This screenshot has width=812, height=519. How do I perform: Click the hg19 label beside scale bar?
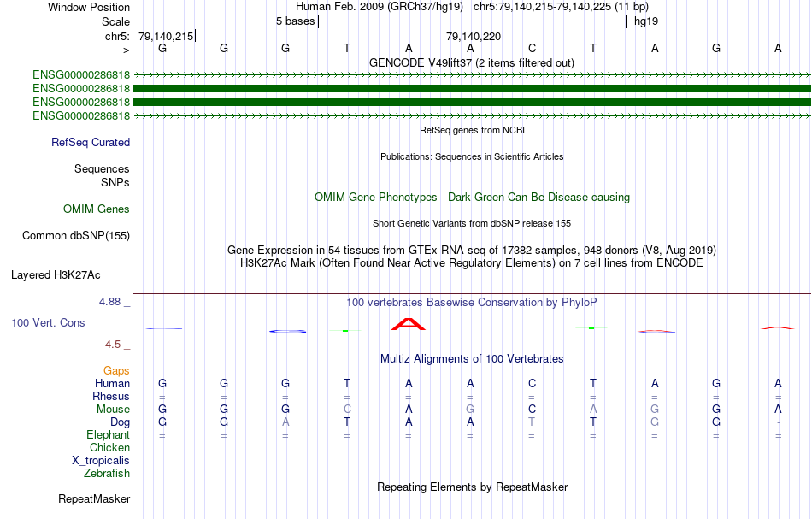(x=646, y=21)
